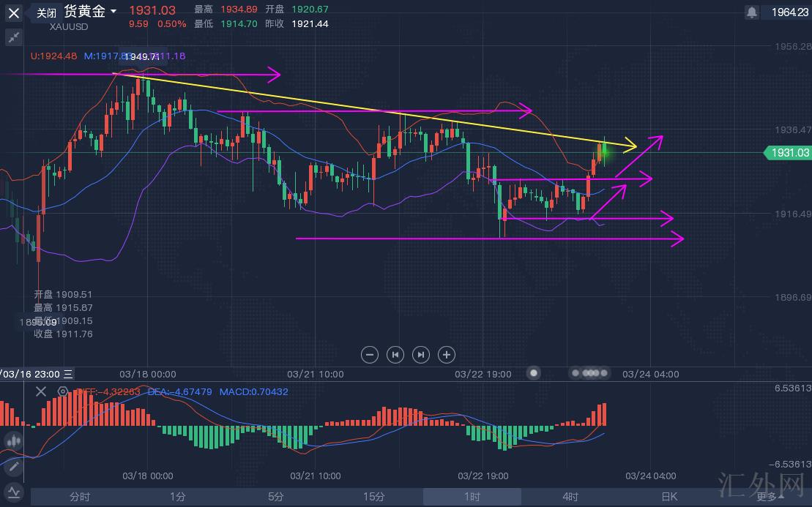Open the 货黄金 instrument dropdown arrow
The width and height of the screenshot is (812, 507).
(113, 12)
